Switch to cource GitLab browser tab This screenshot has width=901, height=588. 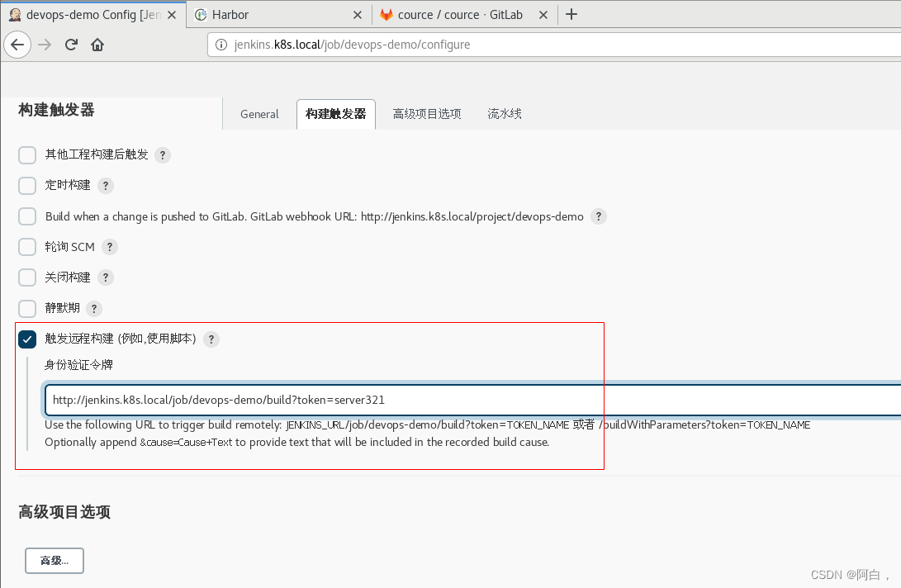pos(466,15)
